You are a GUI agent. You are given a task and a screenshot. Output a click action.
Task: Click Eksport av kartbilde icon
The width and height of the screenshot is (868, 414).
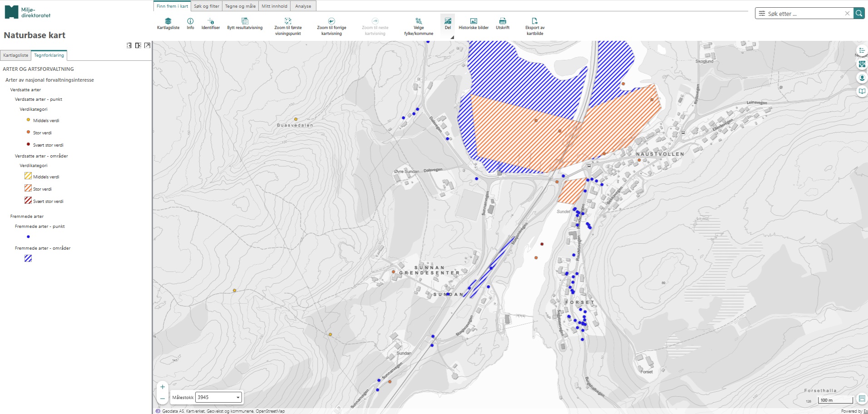pyautogui.click(x=535, y=21)
